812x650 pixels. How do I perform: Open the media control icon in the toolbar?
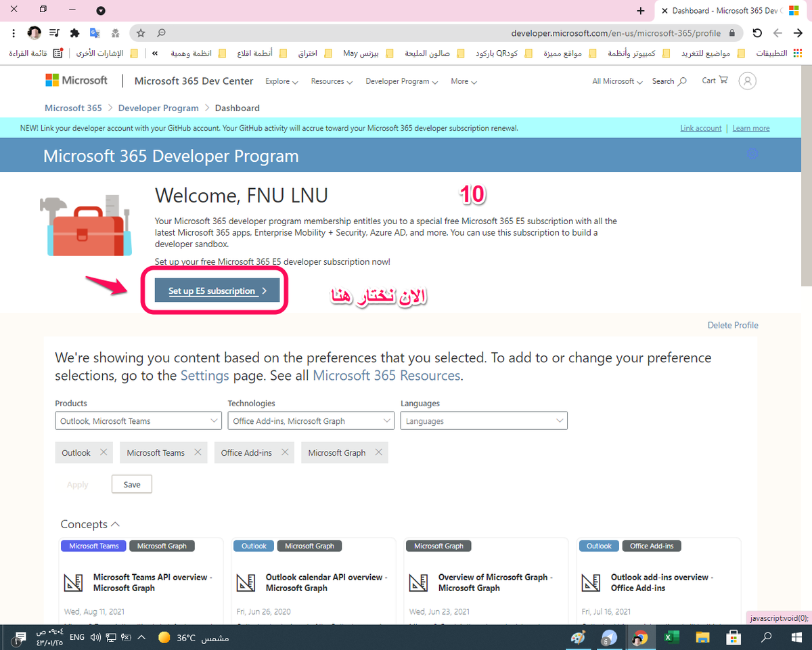click(54, 32)
